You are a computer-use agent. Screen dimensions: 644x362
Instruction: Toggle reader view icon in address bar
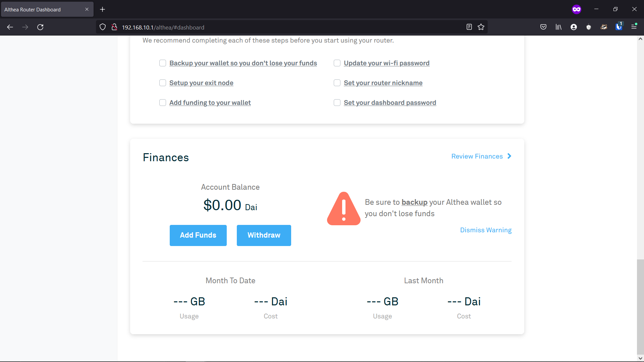pos(469,27)
